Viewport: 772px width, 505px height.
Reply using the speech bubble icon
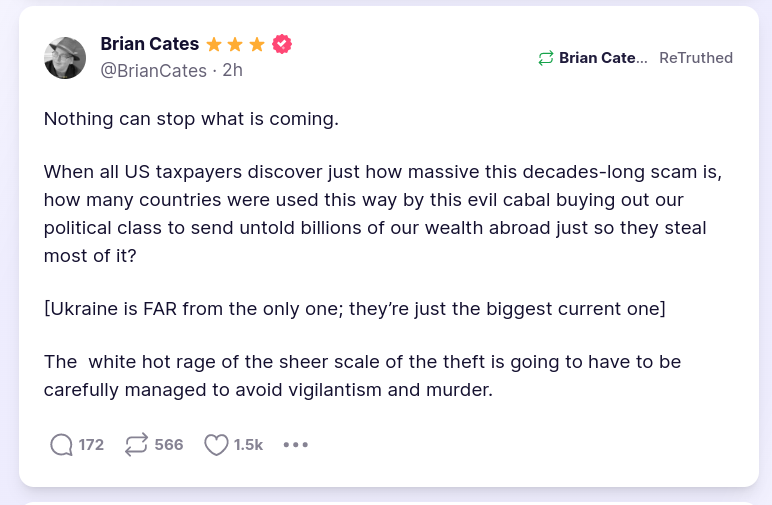pos(61,445)
